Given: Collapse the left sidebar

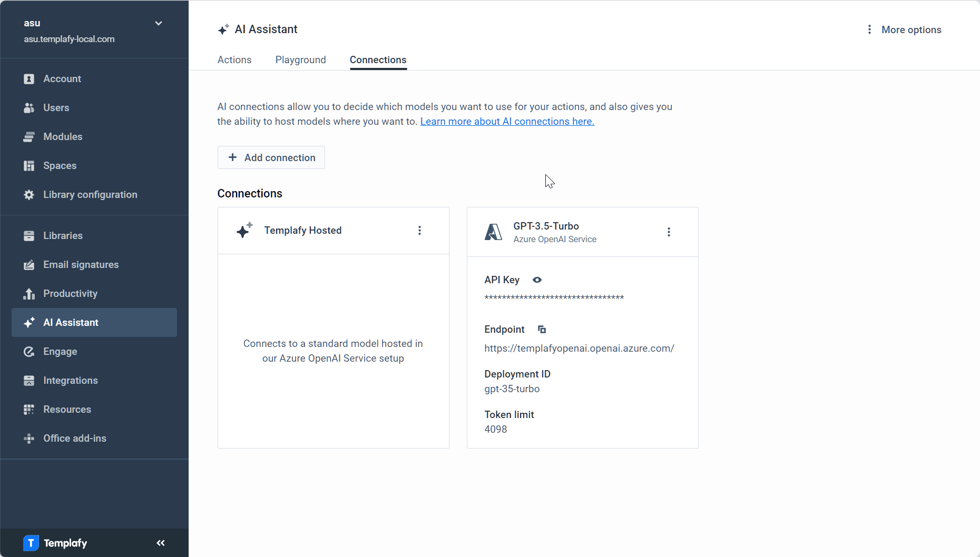Looking at the screenshot, I should [x=160, y=543].
